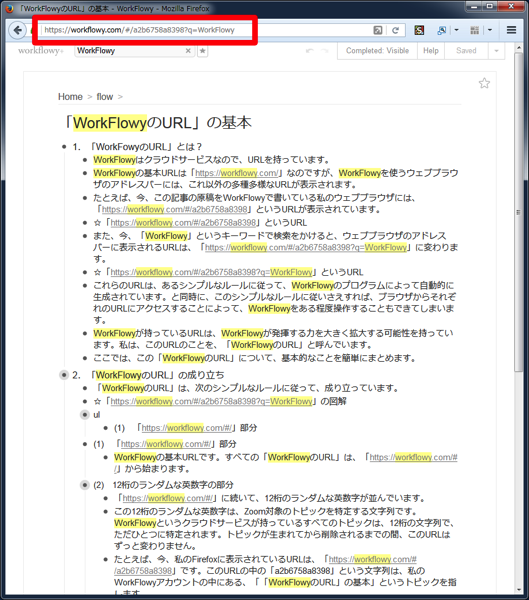Viewport: 529px width, 600px height.
Task: Click bullet of WorkFlowyの基本URLです line
Action: tap(105, 457)
